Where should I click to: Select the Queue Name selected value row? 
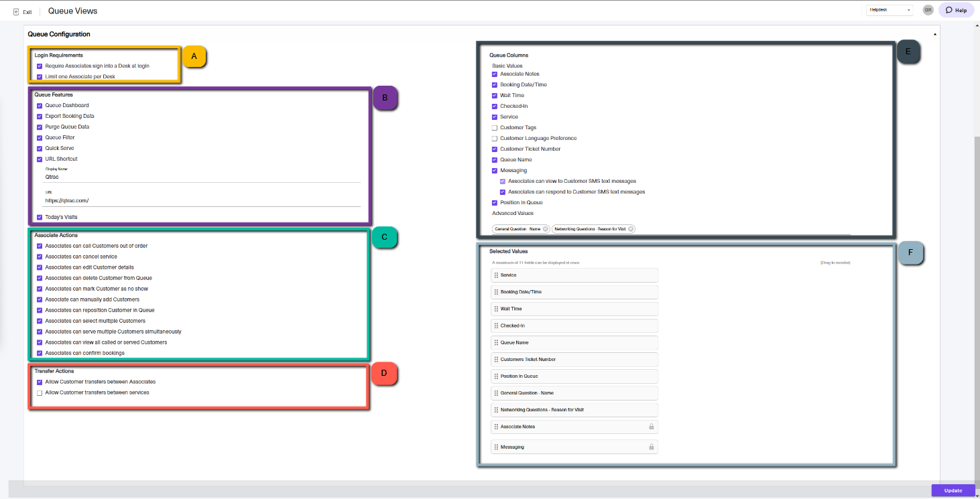pos(574,342)
